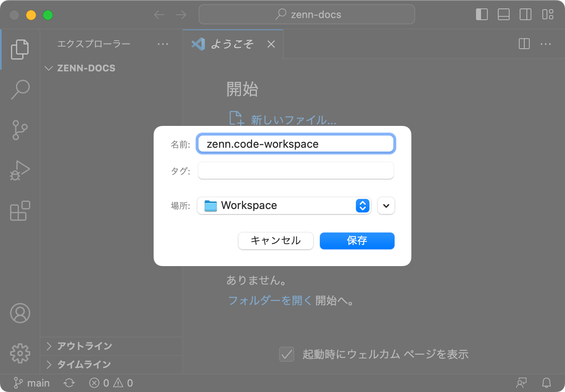Click the zenn-docs command center search box
The image size is (565, 392).
point(307,15)
